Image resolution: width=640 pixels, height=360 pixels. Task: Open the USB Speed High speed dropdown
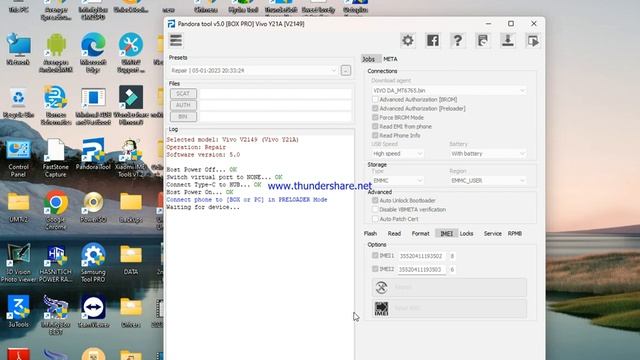(397, 153)
